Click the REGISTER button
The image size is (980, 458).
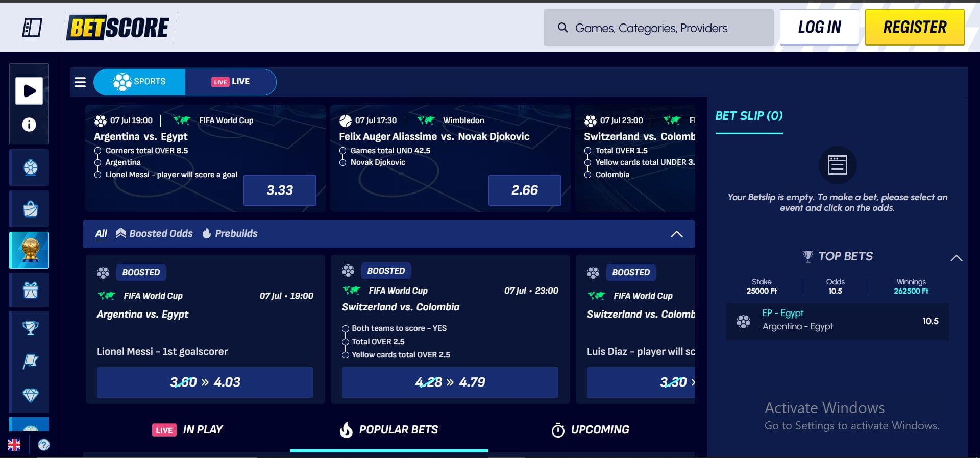point(915,27)
